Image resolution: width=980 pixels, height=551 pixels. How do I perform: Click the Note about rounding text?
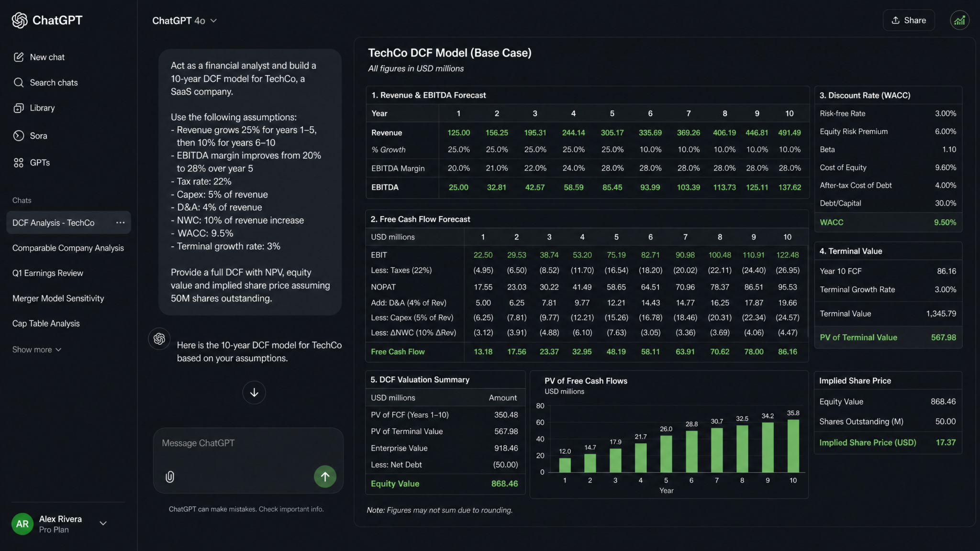tap(439, 510)
